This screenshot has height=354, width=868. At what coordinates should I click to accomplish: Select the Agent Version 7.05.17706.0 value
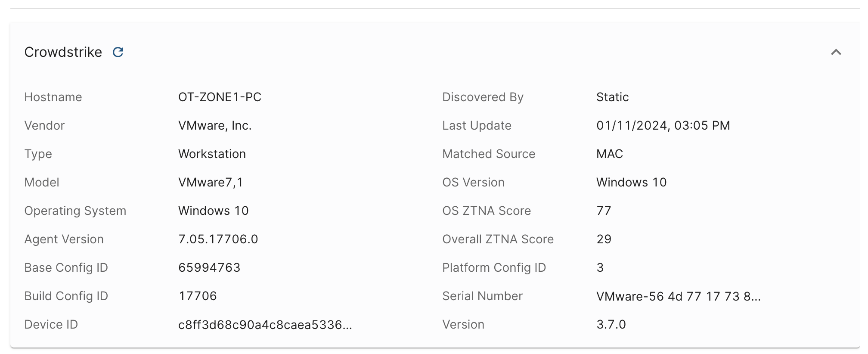click(218, 239)
